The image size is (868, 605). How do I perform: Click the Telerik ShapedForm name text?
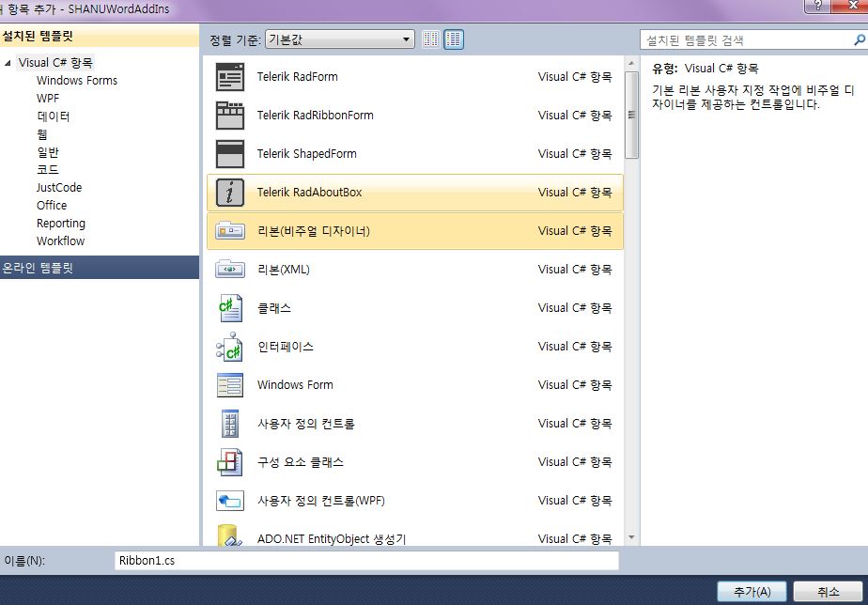[306, 154]
